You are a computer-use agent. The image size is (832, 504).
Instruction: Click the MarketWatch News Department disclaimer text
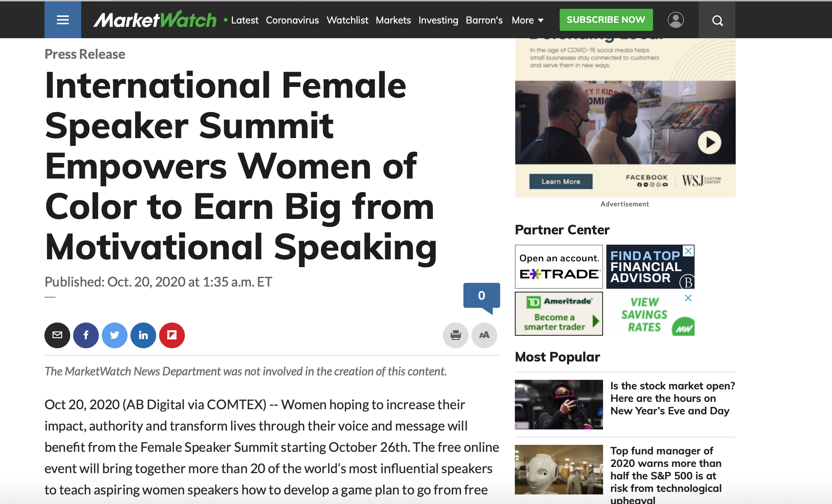click(x=245, y=371)
